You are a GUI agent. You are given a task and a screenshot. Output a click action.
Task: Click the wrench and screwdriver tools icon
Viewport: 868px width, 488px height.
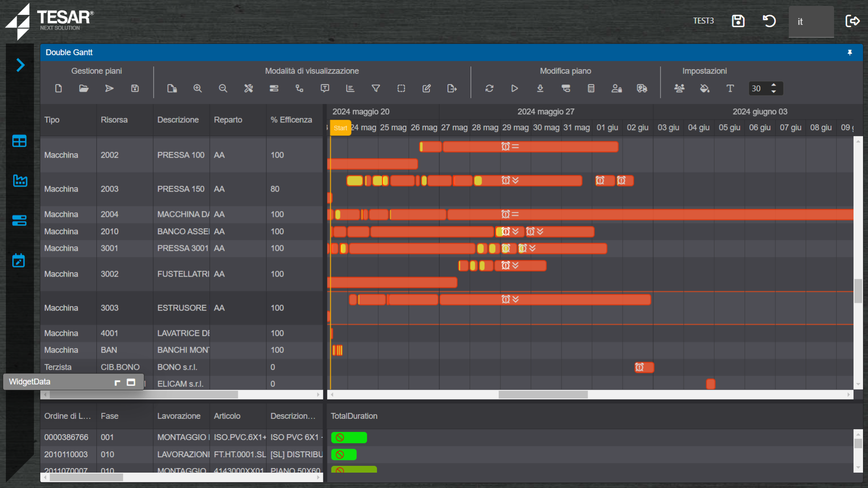(248, 89)
